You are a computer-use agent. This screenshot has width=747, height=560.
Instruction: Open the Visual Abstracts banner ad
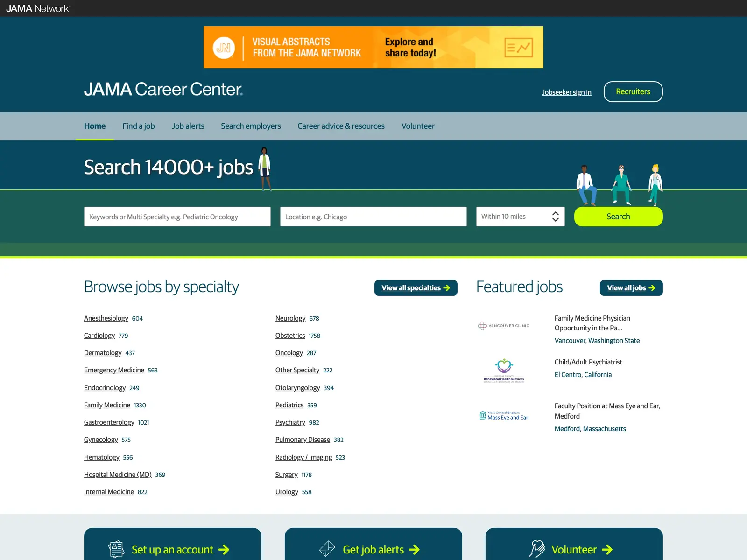tap(373, 47)
